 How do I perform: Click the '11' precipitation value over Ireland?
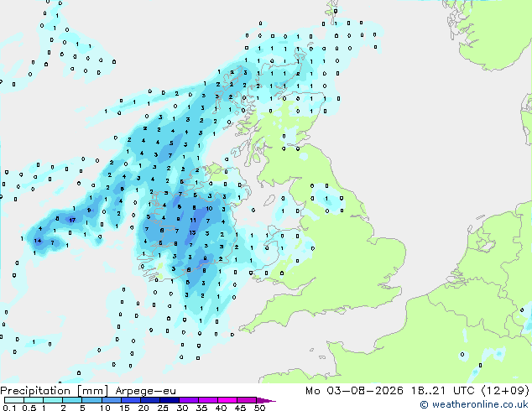coord(193,220)
